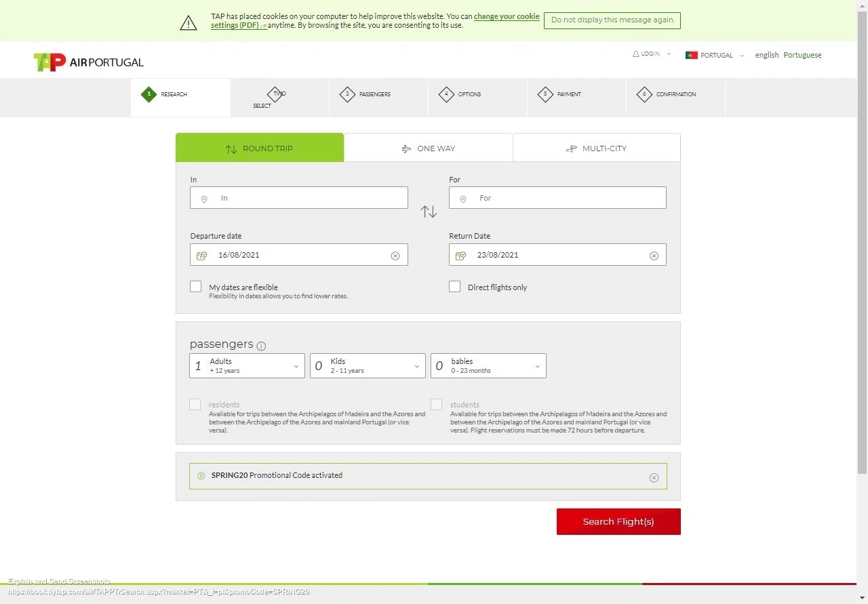This screenshot has height=604, width=868.
Task: Check Direct flights only
Action: click(454, 287)
